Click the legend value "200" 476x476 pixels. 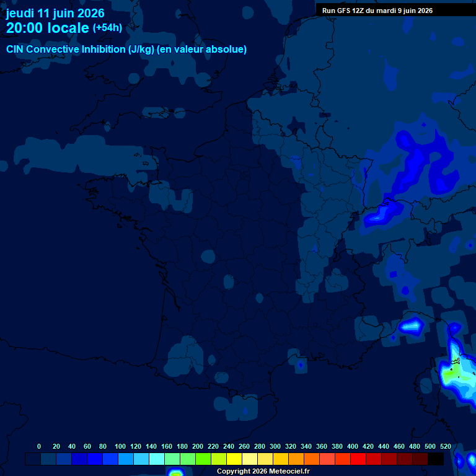(x=198, y=446)
